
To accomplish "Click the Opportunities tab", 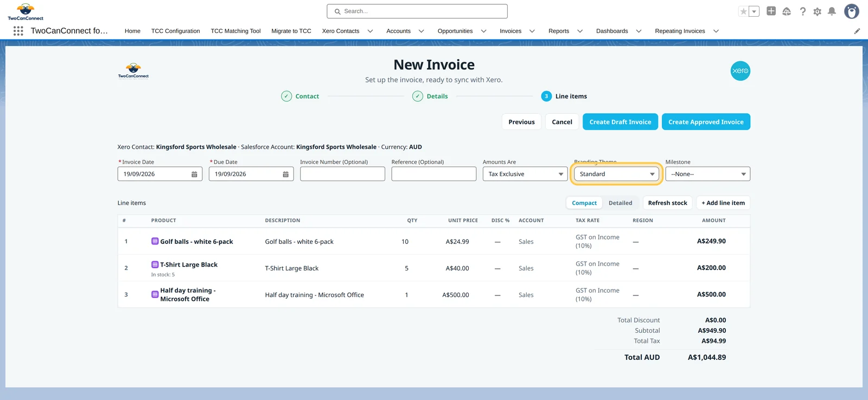I will [455, 31].
